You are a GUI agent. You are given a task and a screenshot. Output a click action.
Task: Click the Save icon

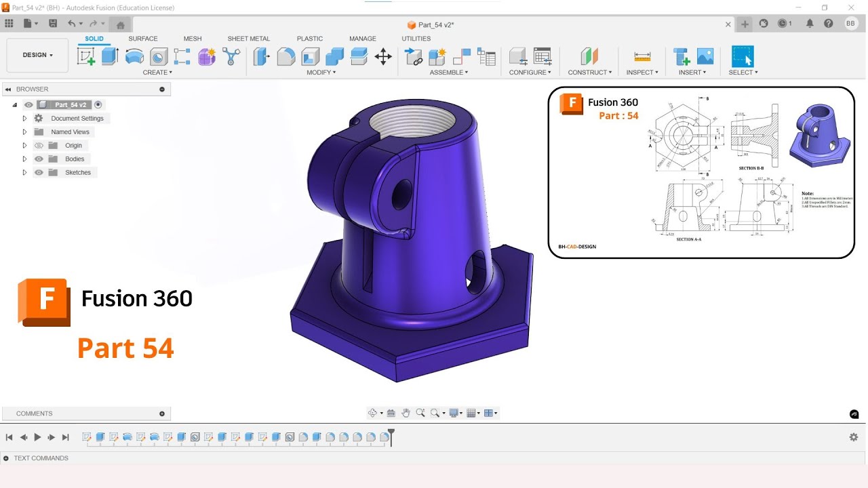pyautogui.click(x=53, y=24)
